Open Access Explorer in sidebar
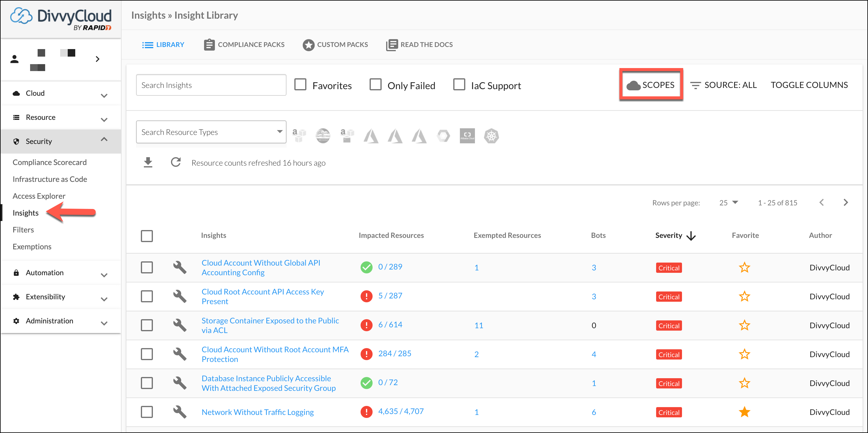This screenshot has height=433, width=868. pos(39,196)
